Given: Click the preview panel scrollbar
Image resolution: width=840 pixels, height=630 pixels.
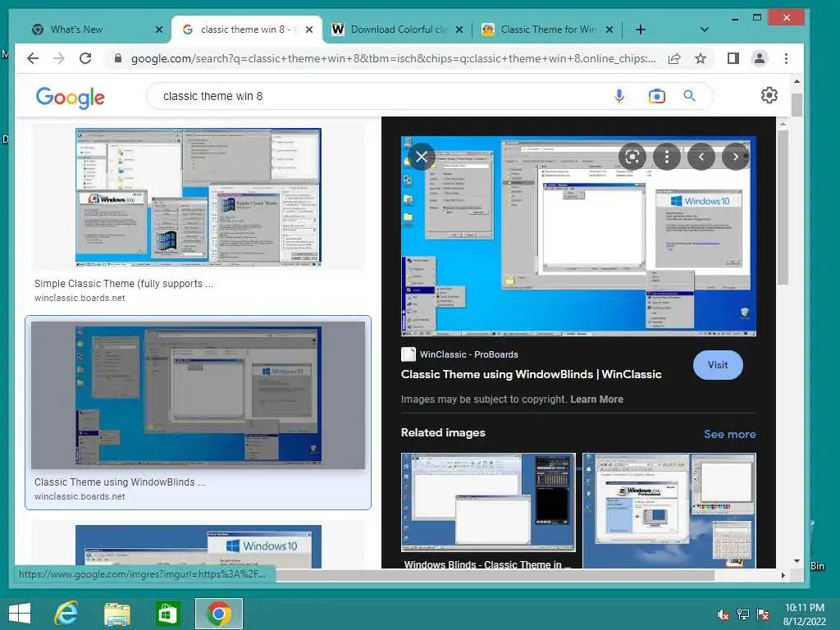Looking at the screenshot, I should (x=783, y=208).
